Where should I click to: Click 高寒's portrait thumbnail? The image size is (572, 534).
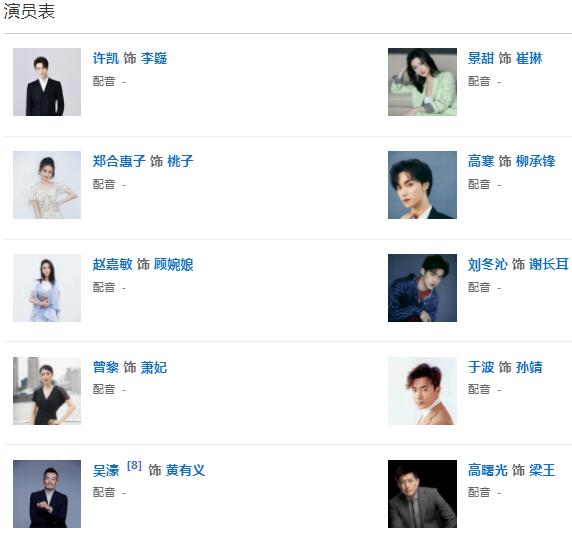click(422, 185)
